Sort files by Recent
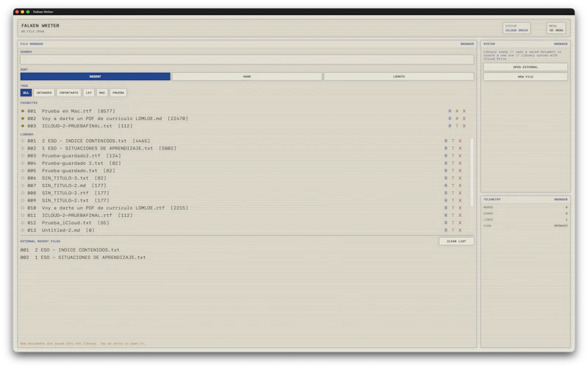588x368 pixels. 96,77
